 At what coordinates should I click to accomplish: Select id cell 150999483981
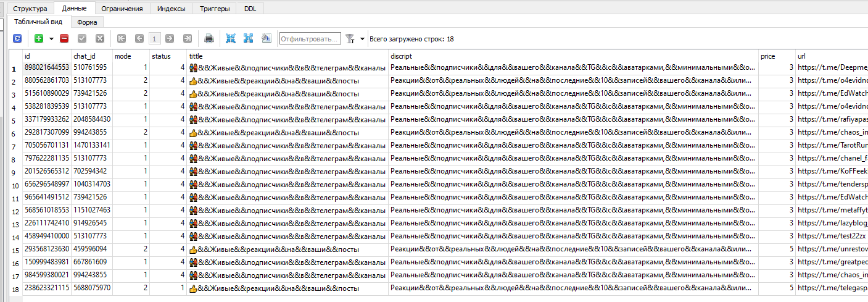47,262
